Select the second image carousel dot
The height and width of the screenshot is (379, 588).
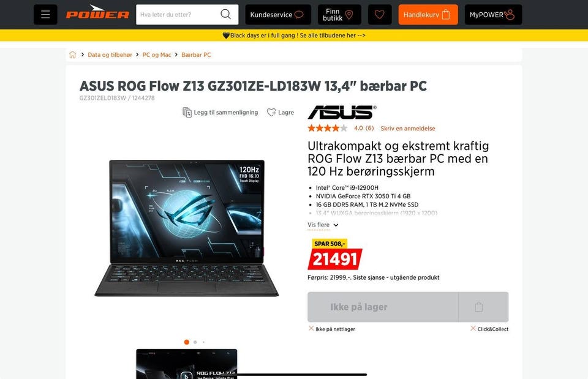pos(195,342)
